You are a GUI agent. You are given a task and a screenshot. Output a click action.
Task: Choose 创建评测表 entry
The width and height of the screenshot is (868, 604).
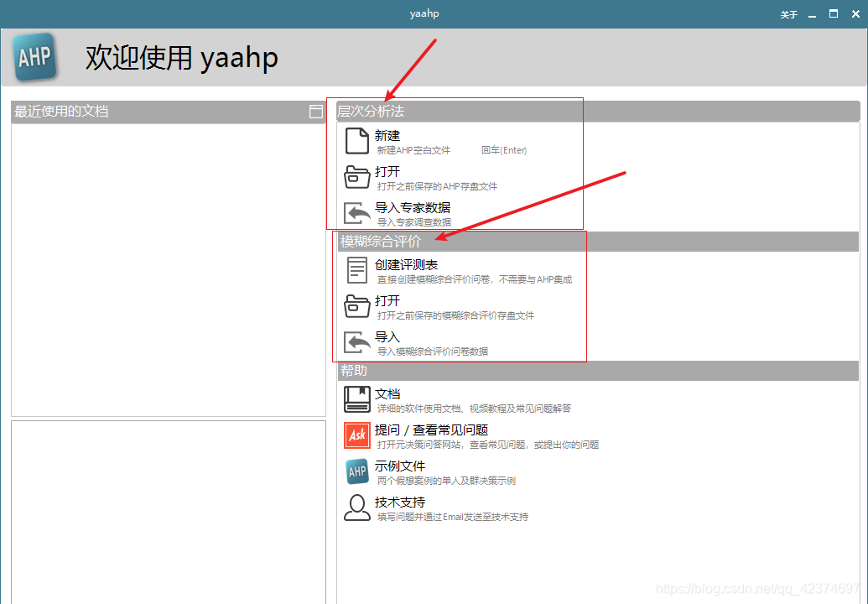(x=406, y=264)
